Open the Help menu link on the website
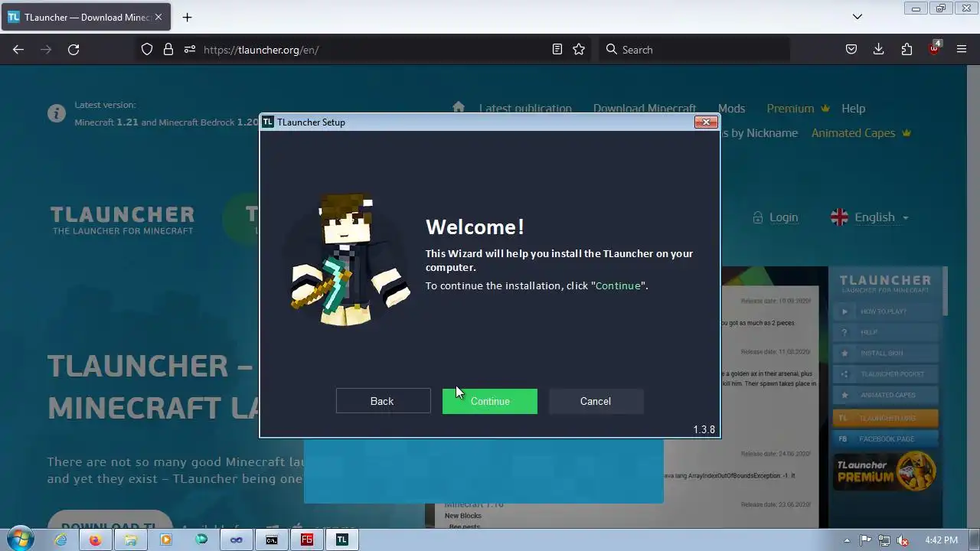980x551 pixels. click(853, 109)
